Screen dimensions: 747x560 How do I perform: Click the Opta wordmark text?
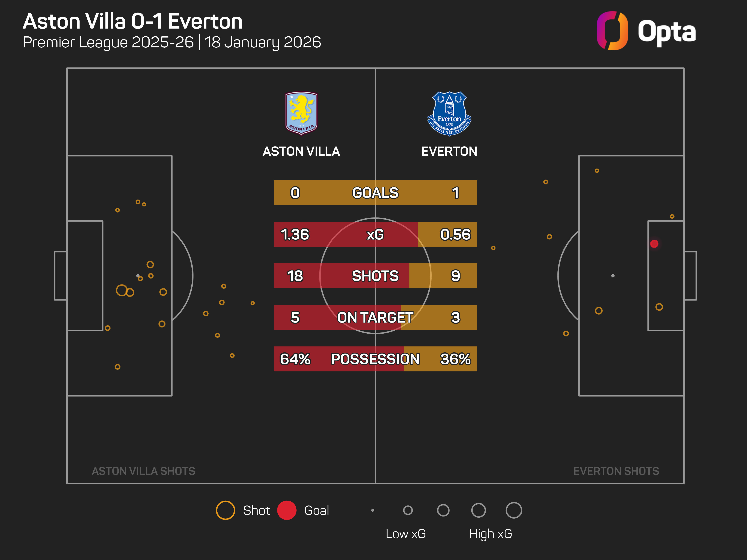667,32
